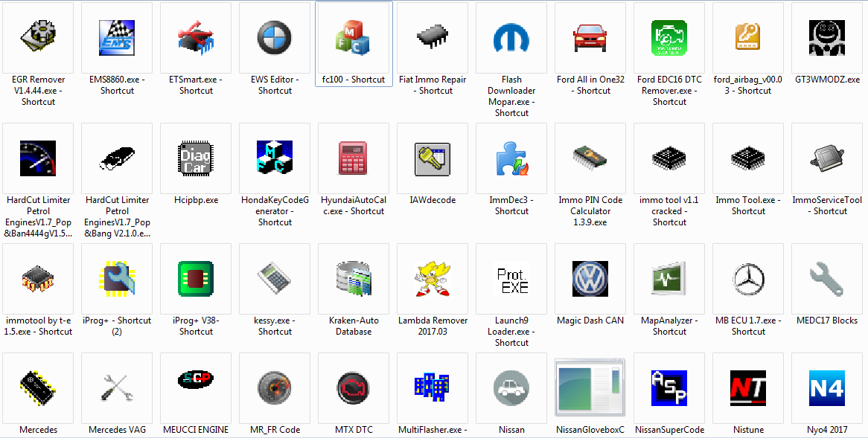Select the GT3WMODZ.exe file label
This screenshot has height=438, width=868.
827,80
